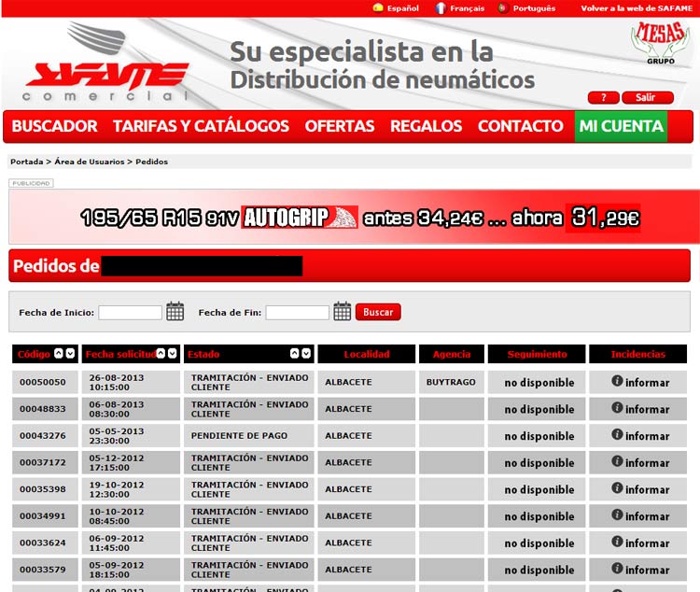
Task: Sort Estado column descending arrow
Action: pyautogui.click(x=306, y=353)
